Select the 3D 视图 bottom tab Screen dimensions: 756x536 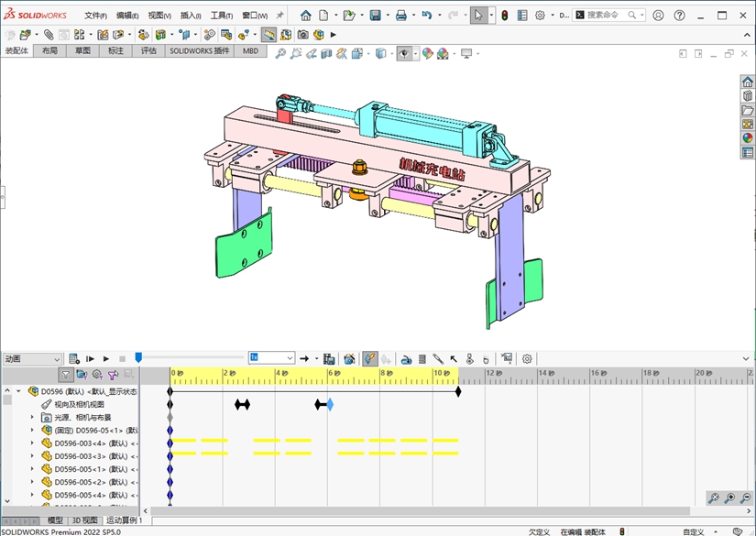(x=84, y=520)
